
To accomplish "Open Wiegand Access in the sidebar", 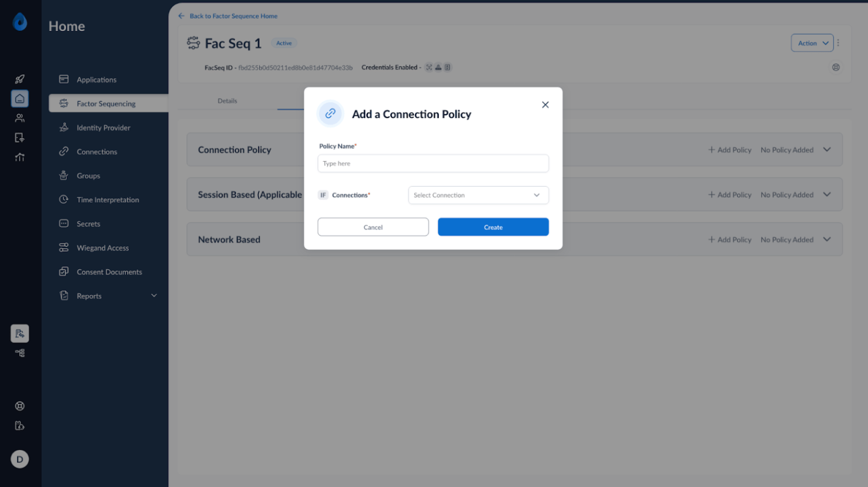I will click(108, 248).
